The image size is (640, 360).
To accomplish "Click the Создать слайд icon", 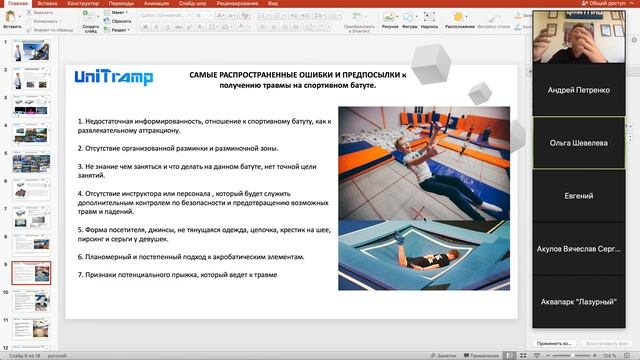I will (88, 16).
